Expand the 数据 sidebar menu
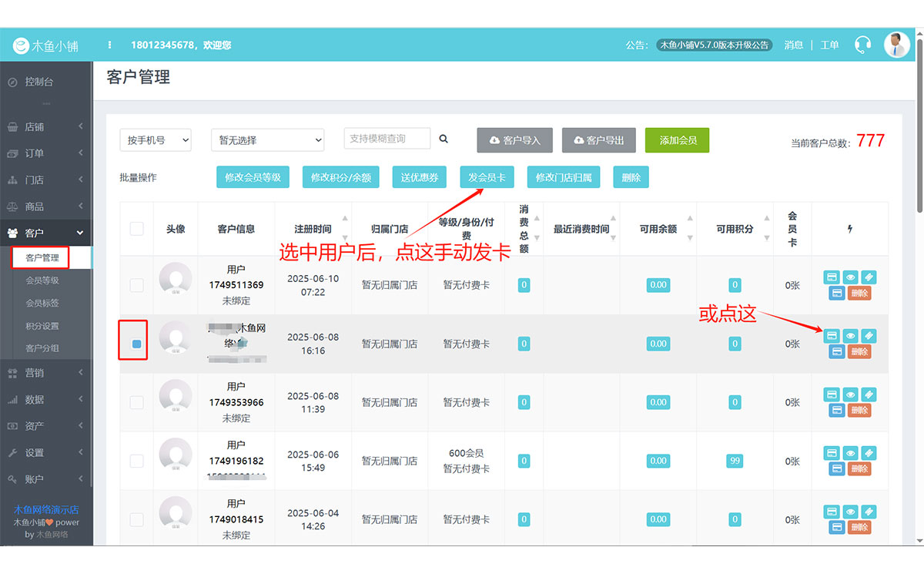 pyautogui.click(x=46, y=399)
